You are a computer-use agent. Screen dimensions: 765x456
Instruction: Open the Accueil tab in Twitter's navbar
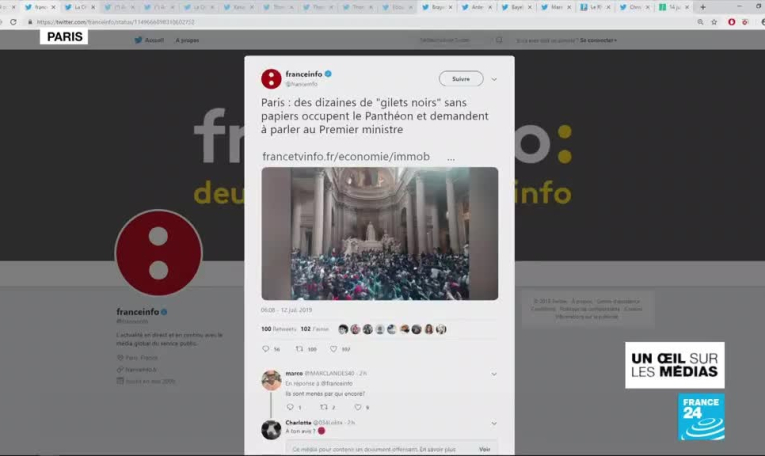point(150,40)
